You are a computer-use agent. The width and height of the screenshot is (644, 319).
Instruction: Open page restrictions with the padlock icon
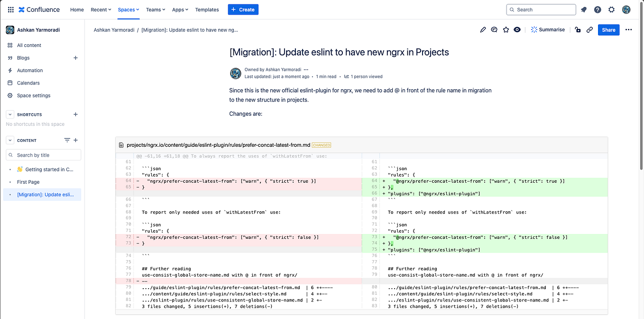[x=578, y=29]
